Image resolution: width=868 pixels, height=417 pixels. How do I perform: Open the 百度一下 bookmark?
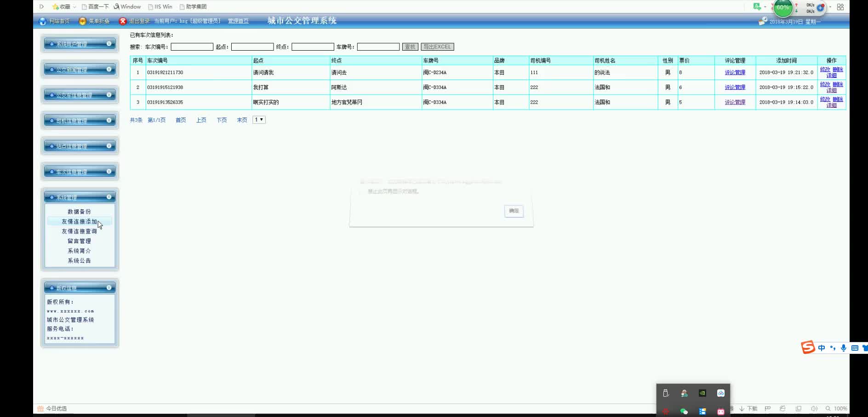coord(95,7)
